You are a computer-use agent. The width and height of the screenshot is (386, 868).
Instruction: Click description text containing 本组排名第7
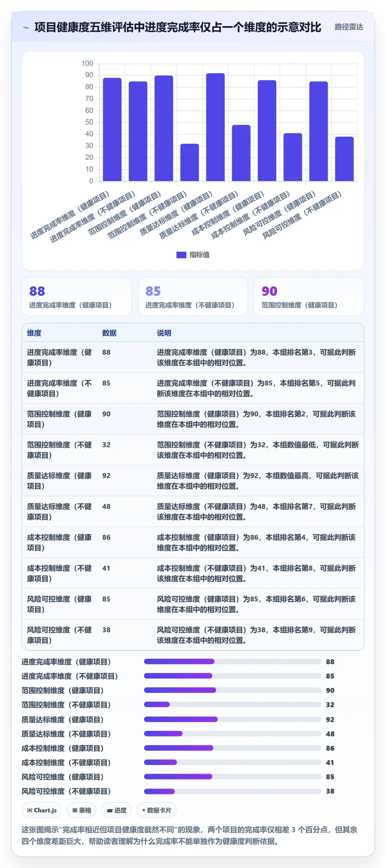[256, 512]
